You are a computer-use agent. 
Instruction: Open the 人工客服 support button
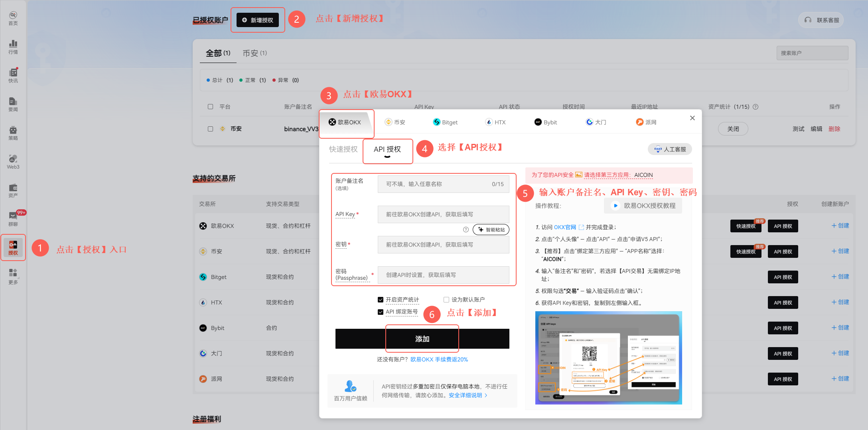tap(670, 149)
